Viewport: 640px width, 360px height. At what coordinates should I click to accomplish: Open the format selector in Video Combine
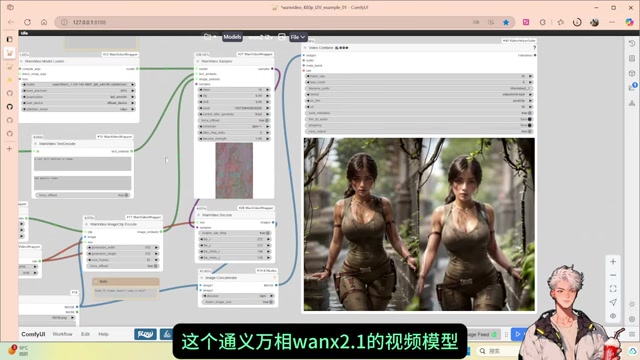pyautogui.click(x=420, y=94)
